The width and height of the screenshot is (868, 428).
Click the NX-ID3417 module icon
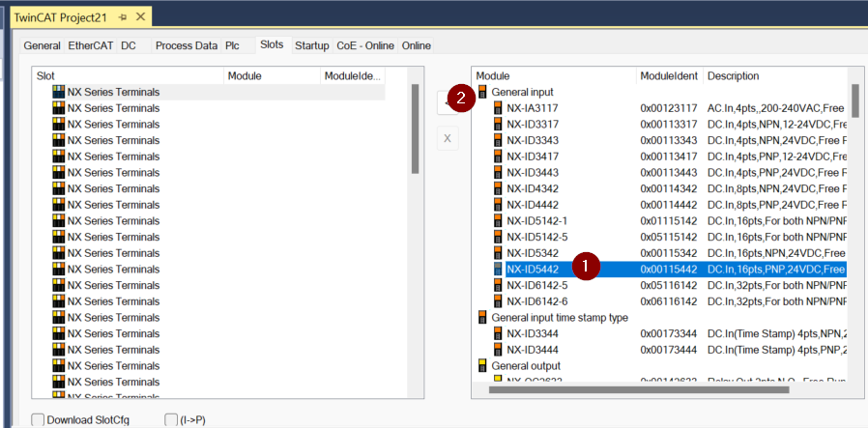498,157
